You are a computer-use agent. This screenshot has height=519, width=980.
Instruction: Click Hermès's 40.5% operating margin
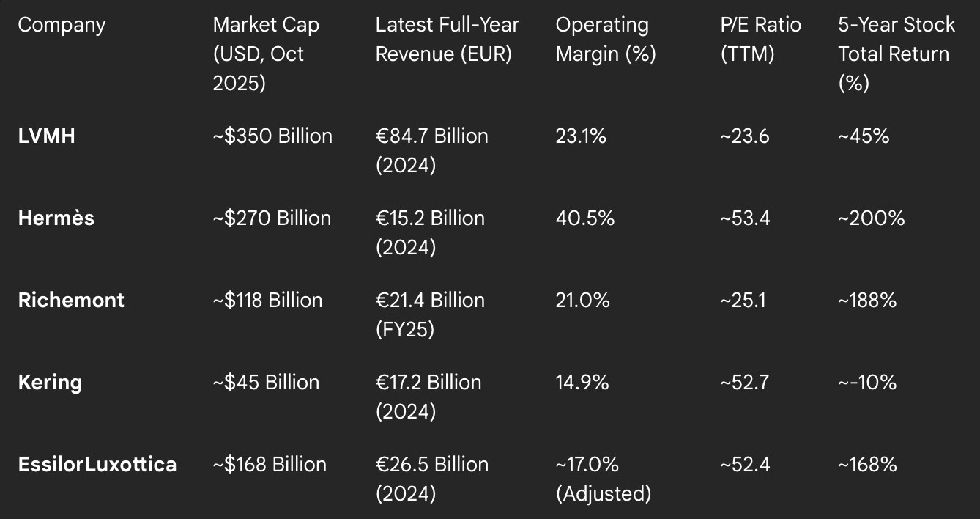(584, 218)
